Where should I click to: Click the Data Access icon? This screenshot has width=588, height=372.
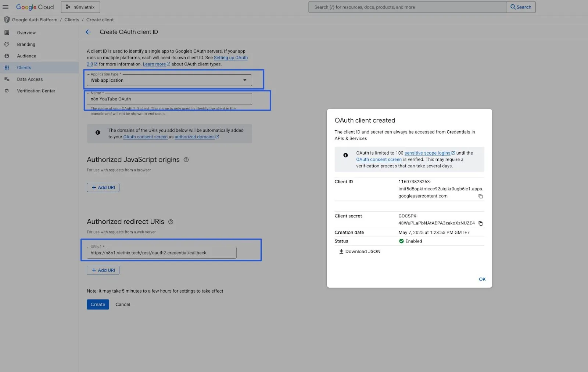(7, 79)
